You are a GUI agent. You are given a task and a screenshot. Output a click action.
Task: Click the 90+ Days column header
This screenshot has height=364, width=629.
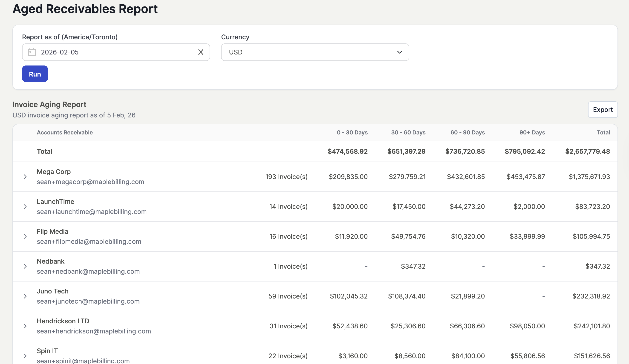click(x=532, y=133)
